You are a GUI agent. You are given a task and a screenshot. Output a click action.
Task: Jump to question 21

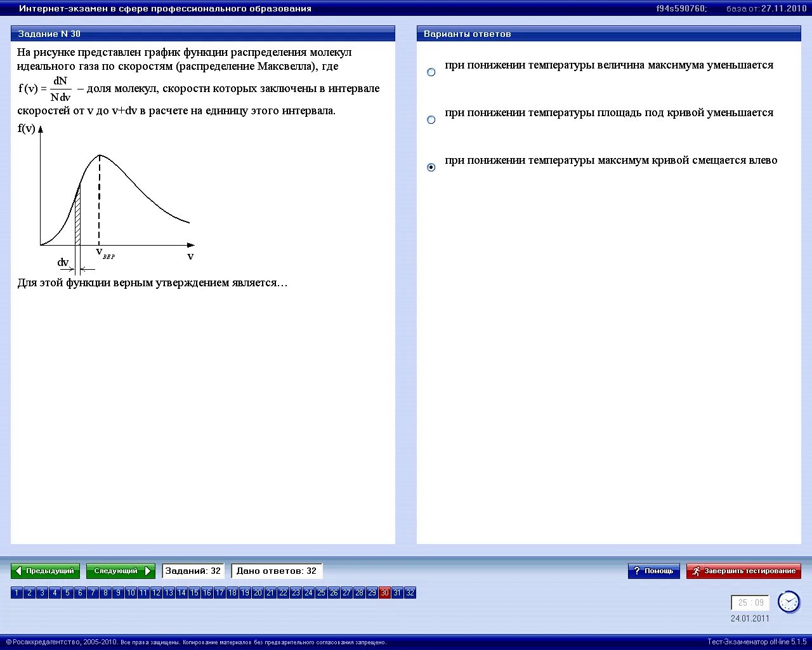coord(270,593)
